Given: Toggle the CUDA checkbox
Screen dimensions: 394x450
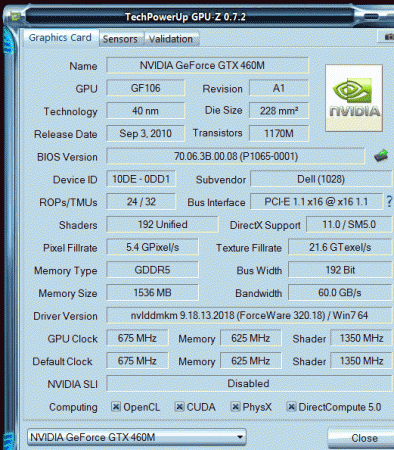Looking at the screenshot, I should pos(179,407).
